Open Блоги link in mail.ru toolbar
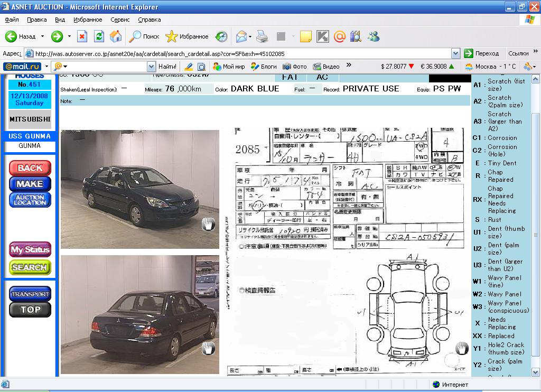This screenshot has width=541, height=392. [264, 66]
